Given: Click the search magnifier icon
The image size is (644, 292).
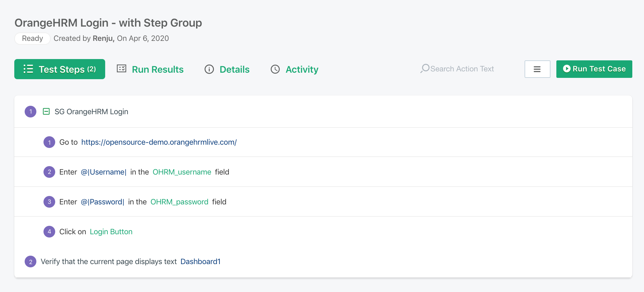Looking at the screenshot, I should (x=425, y=68).
